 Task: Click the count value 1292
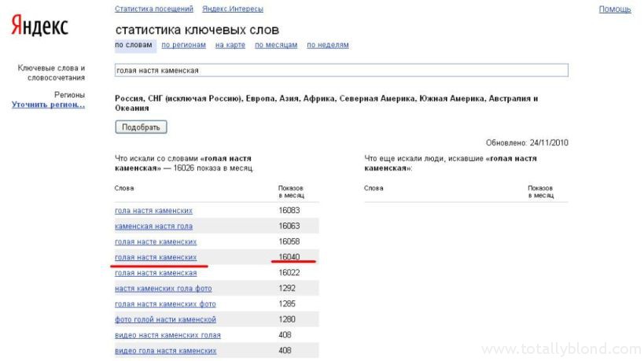click(x=287, y=289)
